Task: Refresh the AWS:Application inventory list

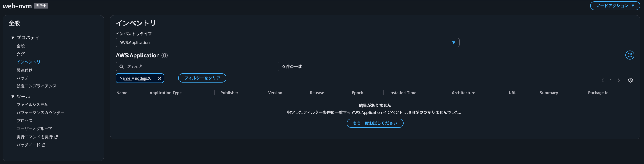Action: [630, 55]
